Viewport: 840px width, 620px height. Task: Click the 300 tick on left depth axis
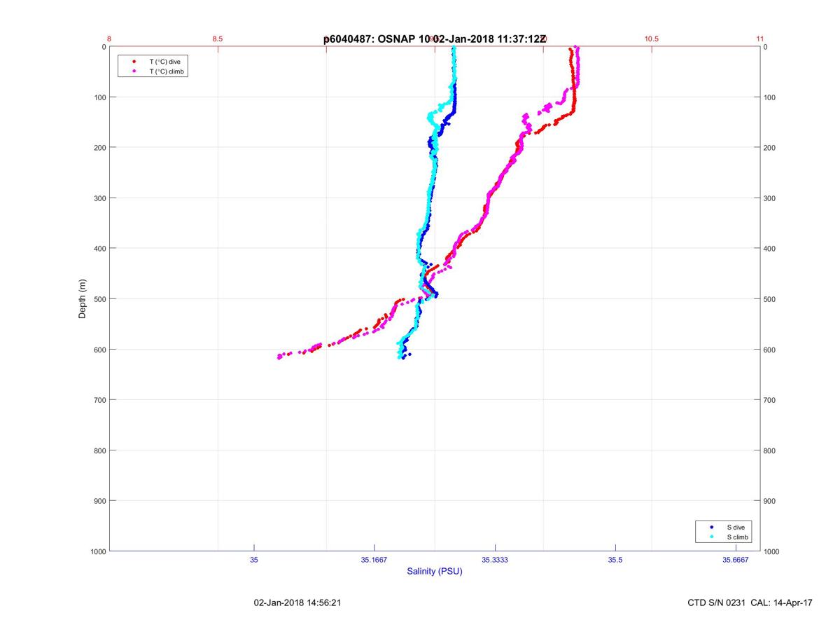99,198
